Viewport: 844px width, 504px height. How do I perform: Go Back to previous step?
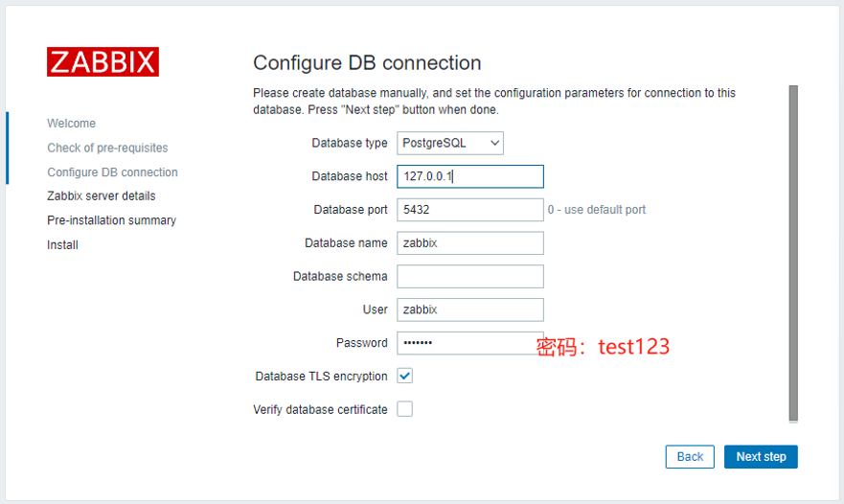[x=690, y=457]
